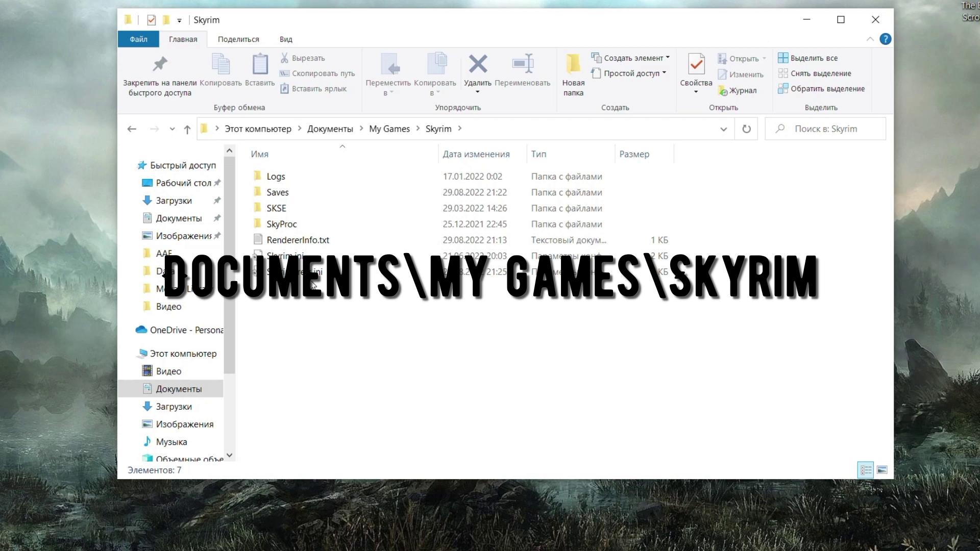Click the Rename icon

coord(523,64)
